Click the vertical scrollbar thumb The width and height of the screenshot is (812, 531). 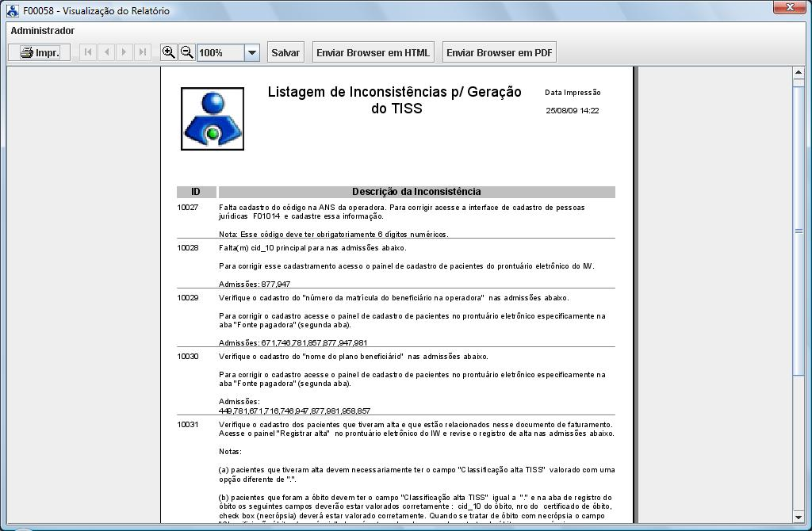798,231
